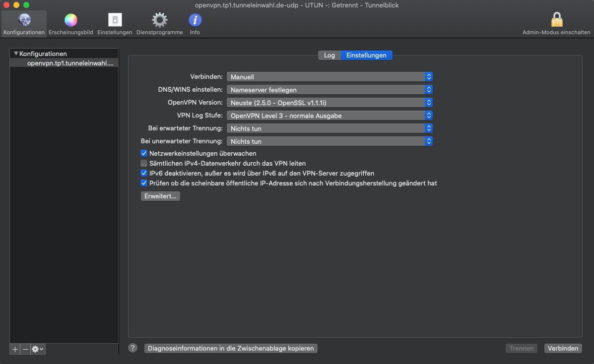Screen dimensions: 594x364
Task: Open the OpenVPN Version dropdown
Action: tap(330, 103)
